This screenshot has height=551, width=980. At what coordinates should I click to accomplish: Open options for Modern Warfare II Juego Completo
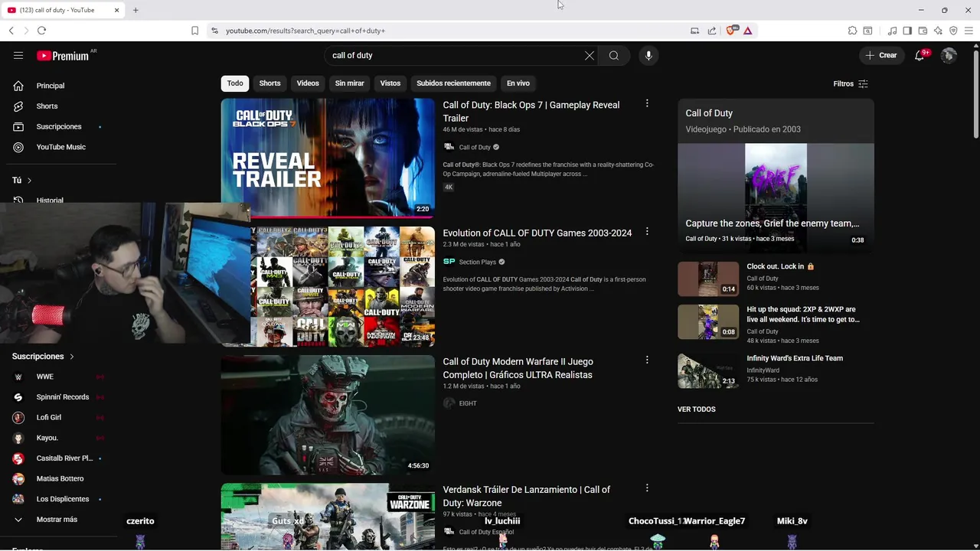[647, 360]
